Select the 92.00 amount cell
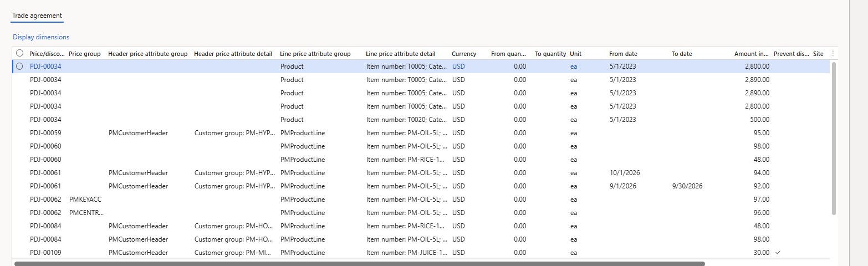The height and width of the screenshot is (266, 868). [x=762, y=186]
